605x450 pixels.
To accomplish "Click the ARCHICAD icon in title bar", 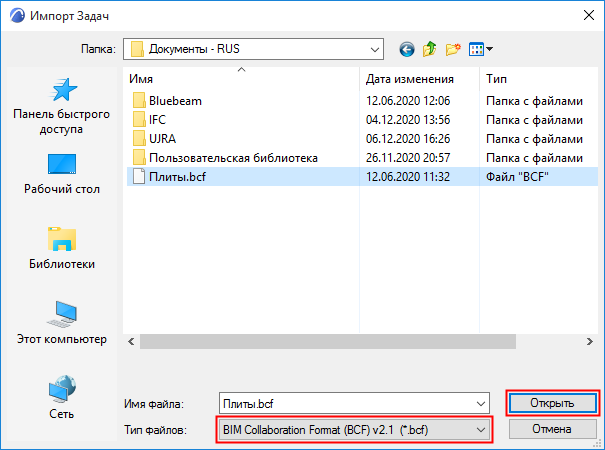I will tap(17, 16).
